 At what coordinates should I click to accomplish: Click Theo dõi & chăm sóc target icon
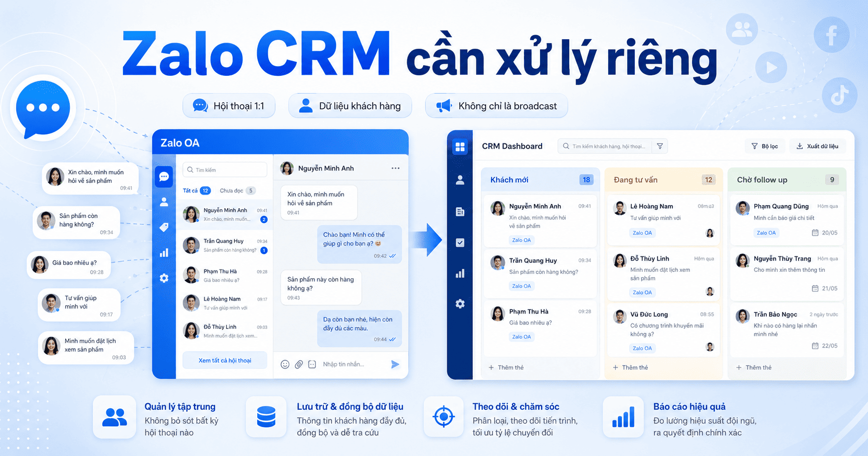444,417
